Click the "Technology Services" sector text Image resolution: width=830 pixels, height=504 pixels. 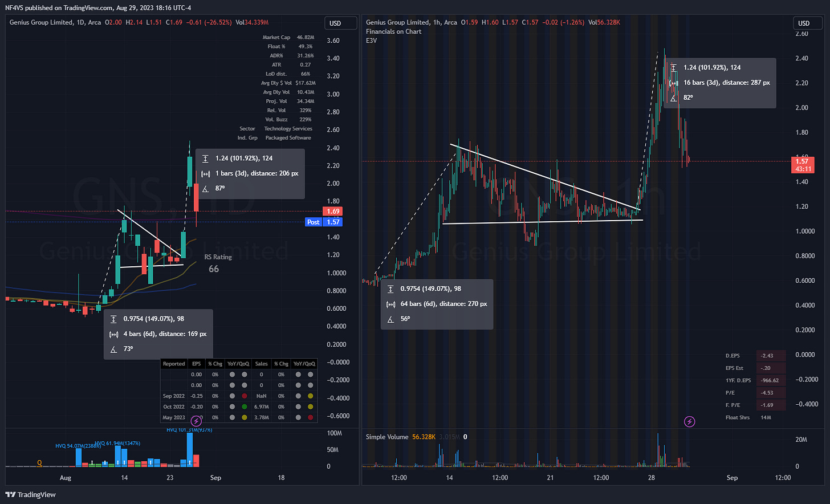pyautogui.click(x=288, y=128)
